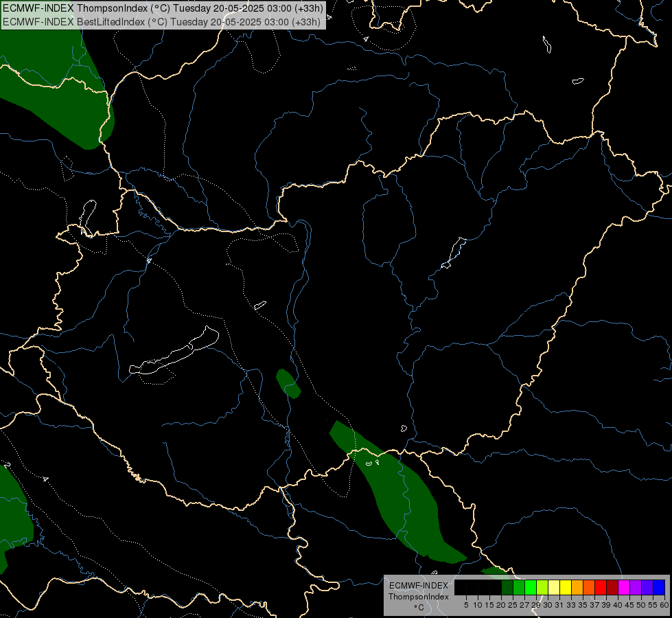Click the '°C' unit label in the legend
The width and height of the screenshot is (672, 618).
pos(419,608)
